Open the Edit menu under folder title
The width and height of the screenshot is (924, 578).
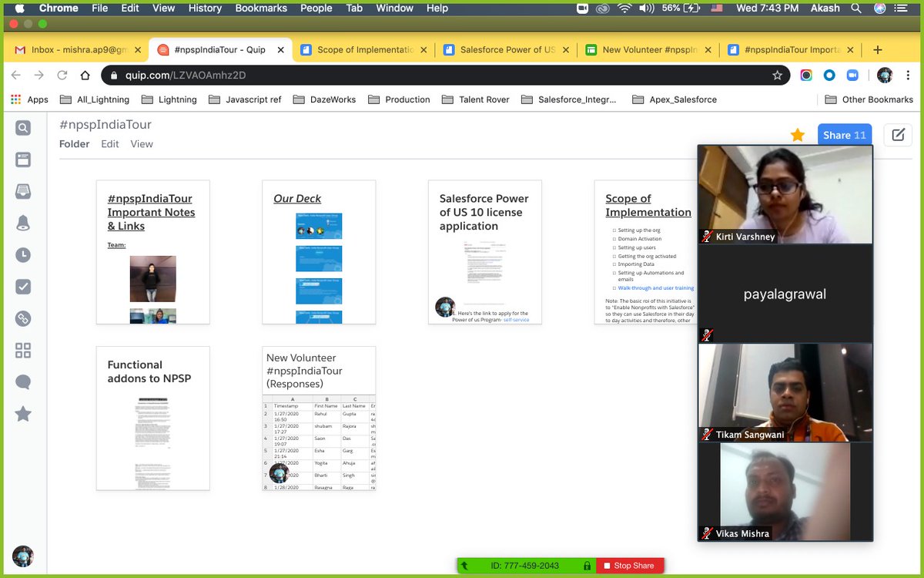click(x=110, y=144)
